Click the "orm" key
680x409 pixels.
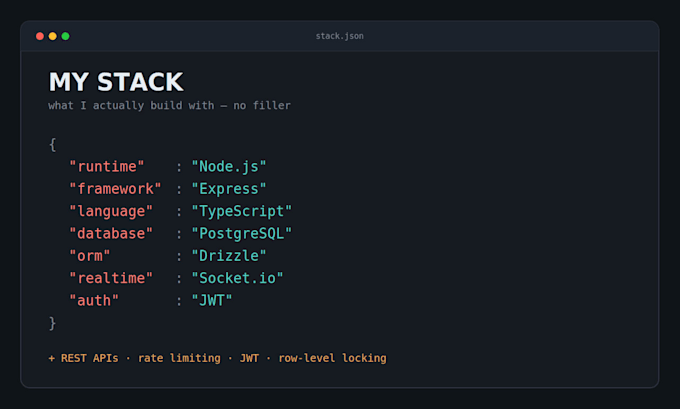pos(90,256)
